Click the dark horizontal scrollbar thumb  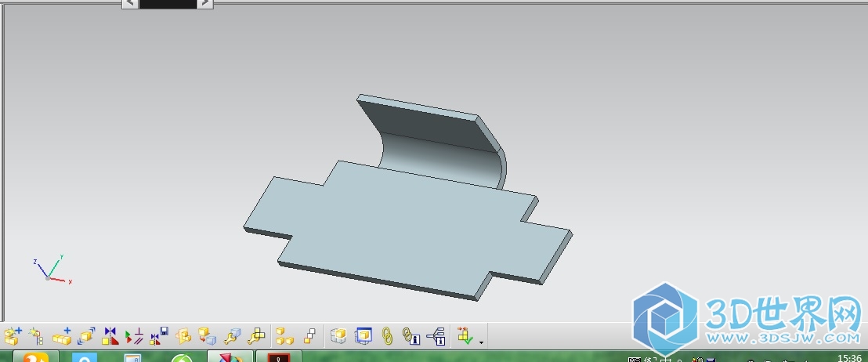click(168, 3)
